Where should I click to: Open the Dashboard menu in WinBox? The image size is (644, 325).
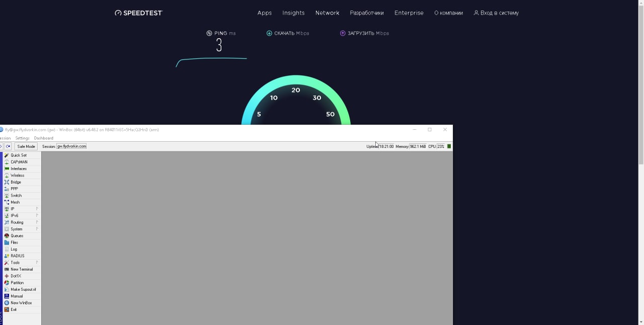(x=44, y=138)
